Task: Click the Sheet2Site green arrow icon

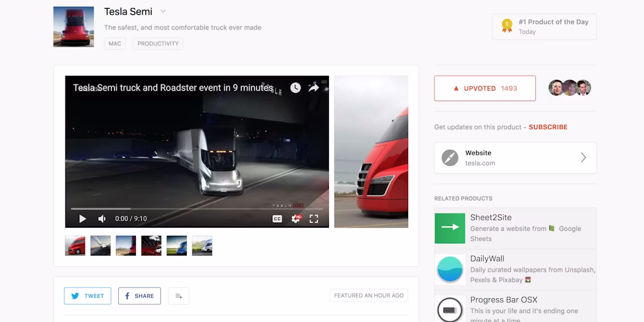Action: pyautogui.click(x=450, y=228)
